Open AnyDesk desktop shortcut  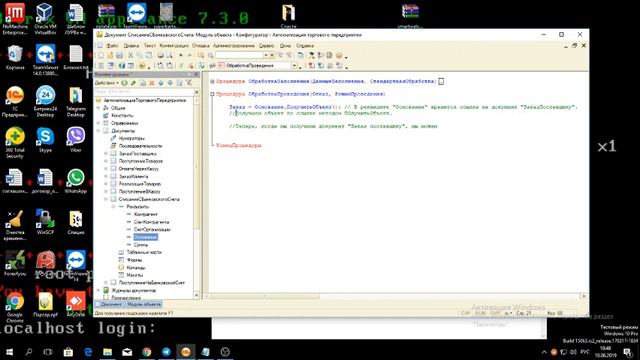pyautogui.click(x=76, y=304)
